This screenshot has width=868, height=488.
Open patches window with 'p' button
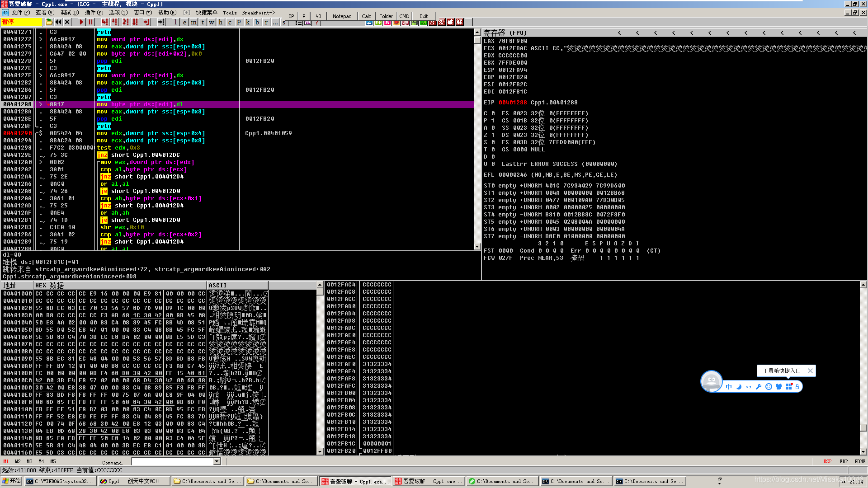click(x=239, y=22)
